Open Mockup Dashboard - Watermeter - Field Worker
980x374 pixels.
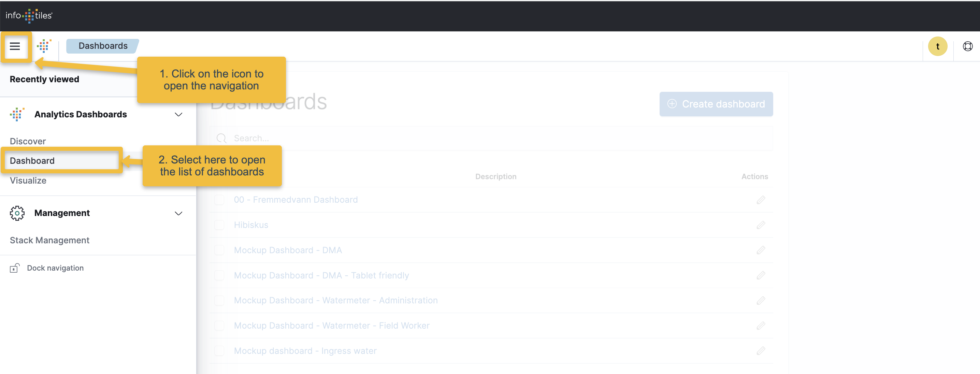[332, 326]
